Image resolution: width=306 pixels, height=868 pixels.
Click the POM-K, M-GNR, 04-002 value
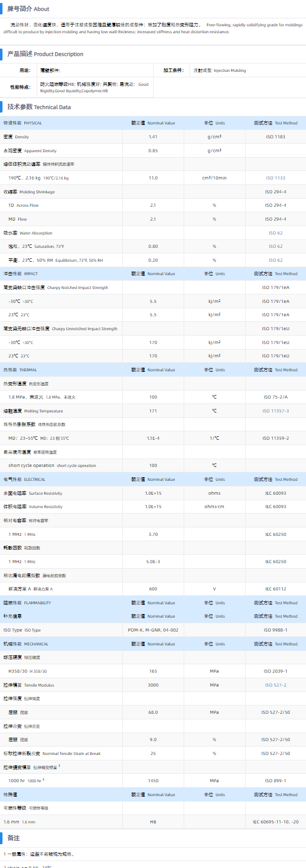tap(153, 630)
